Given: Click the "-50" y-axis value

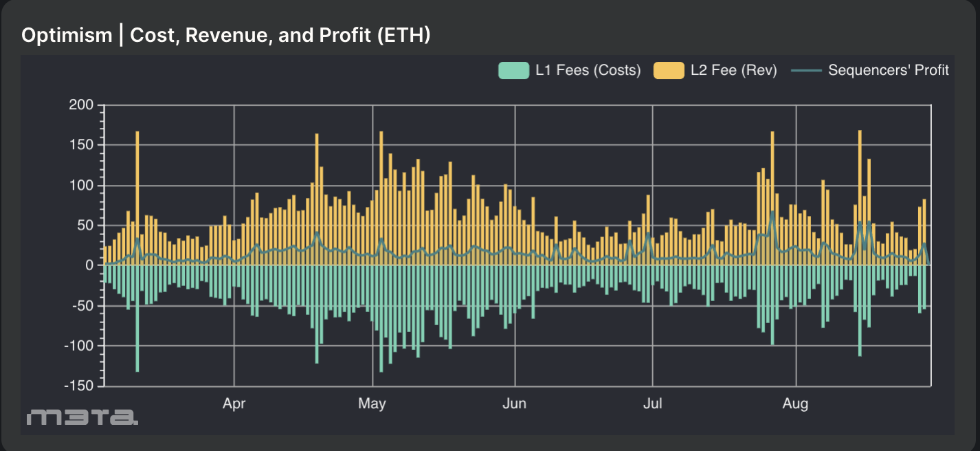Looking at the screenshot, I should 82,306.
